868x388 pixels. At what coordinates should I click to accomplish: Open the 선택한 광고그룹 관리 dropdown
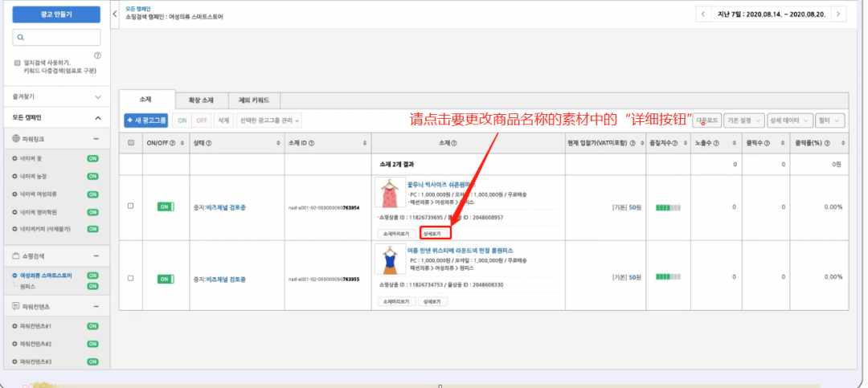tap(269, 120)
